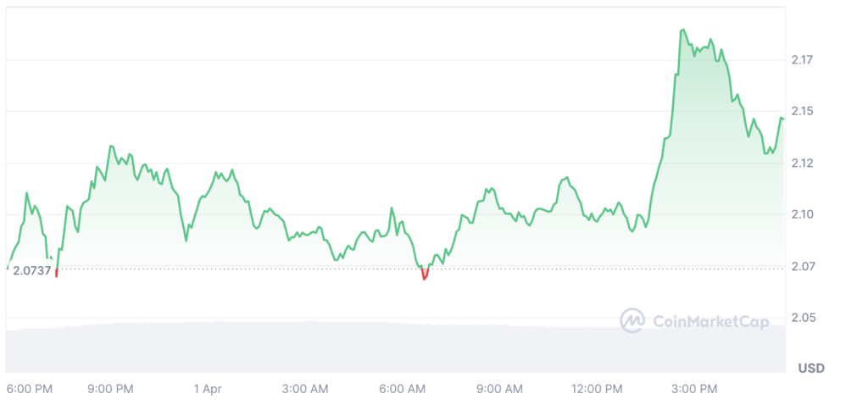Click the 2.07 price axis label
This screenshot has height=410, width=868.
click(801, 267)
